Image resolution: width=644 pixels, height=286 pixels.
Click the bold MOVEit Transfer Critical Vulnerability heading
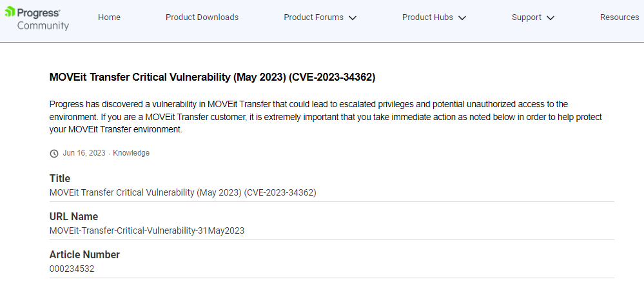click(x=212, y=77)
